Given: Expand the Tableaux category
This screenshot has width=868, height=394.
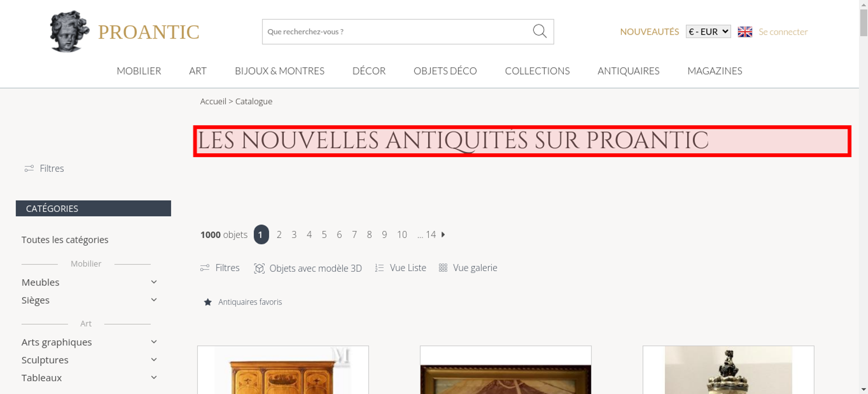Looking at the screenshot, I should (154, 378).
